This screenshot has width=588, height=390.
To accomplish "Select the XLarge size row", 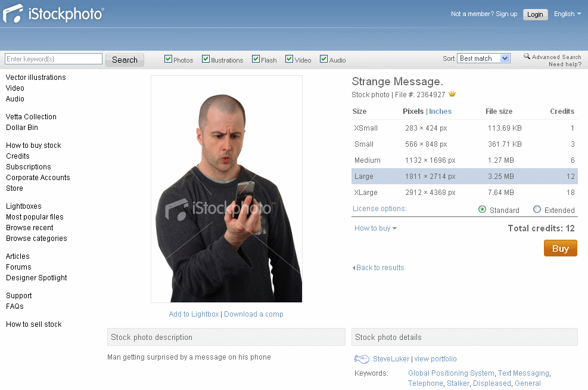I will (464, 193).
